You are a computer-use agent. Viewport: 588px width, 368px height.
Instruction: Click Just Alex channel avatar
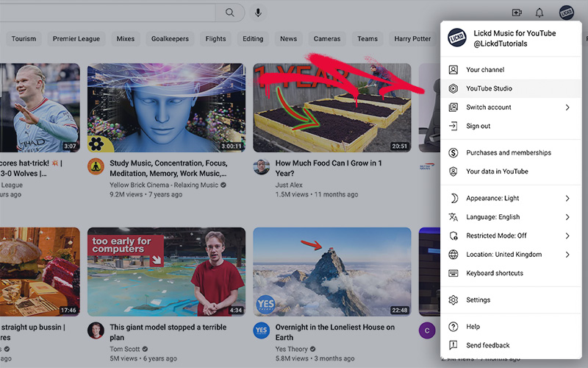pos(262,167)
